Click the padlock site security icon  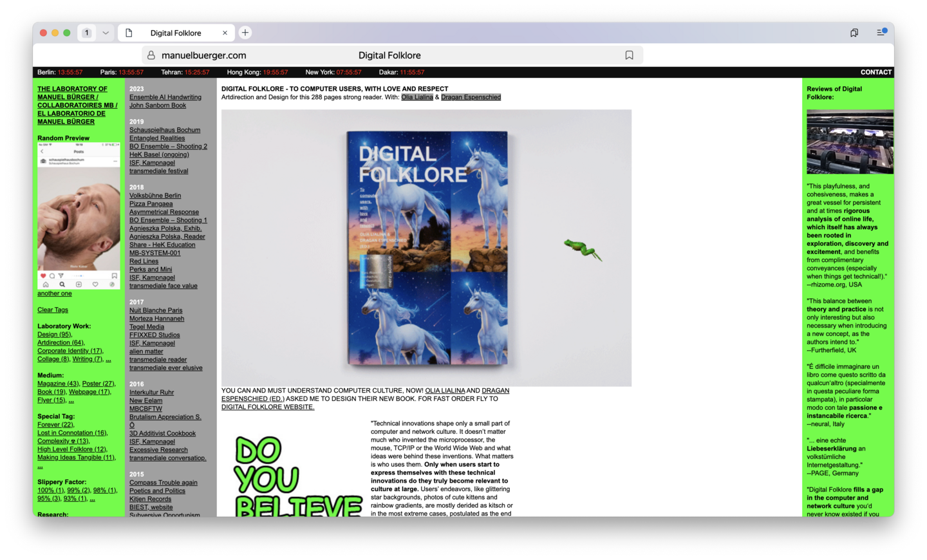tap(151, 55)
